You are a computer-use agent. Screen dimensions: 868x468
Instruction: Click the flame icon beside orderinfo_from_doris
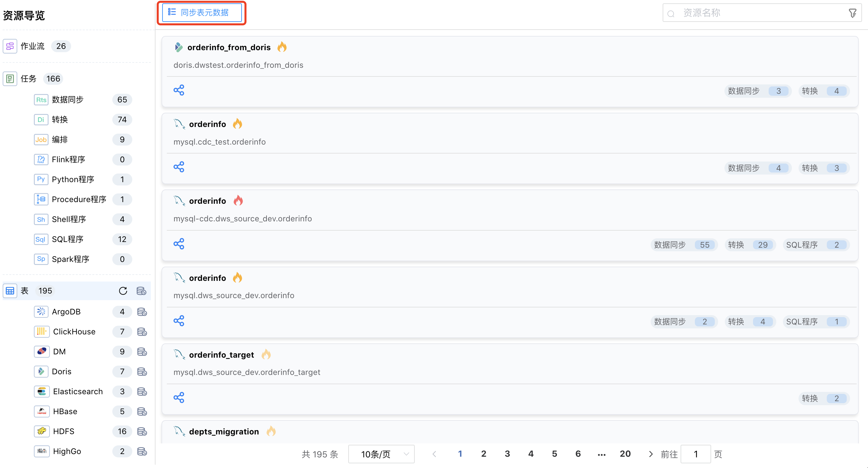pyautogui.click(x=282, y=47)
